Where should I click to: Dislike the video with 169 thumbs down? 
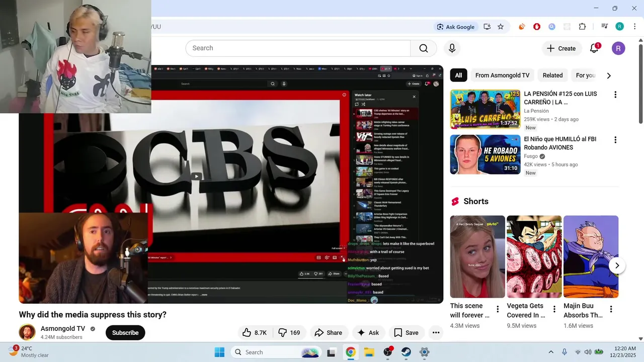[290, 333]
